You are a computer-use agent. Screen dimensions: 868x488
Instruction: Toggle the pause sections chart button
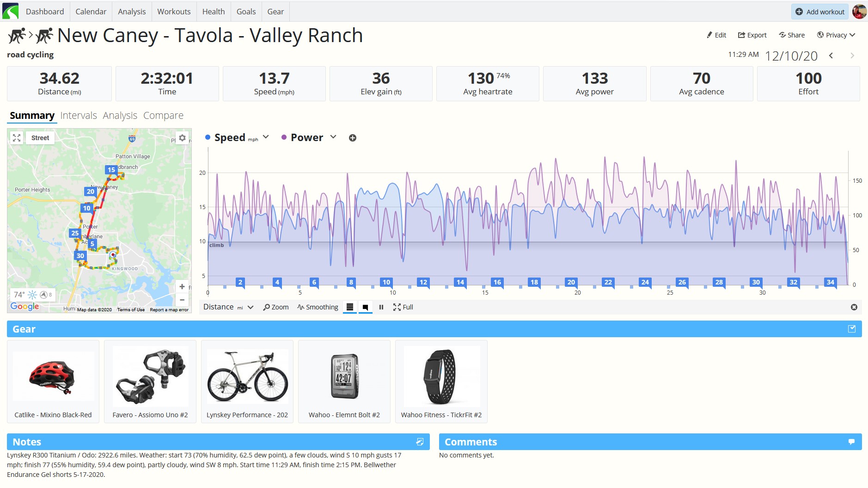(x=381, y=307)
